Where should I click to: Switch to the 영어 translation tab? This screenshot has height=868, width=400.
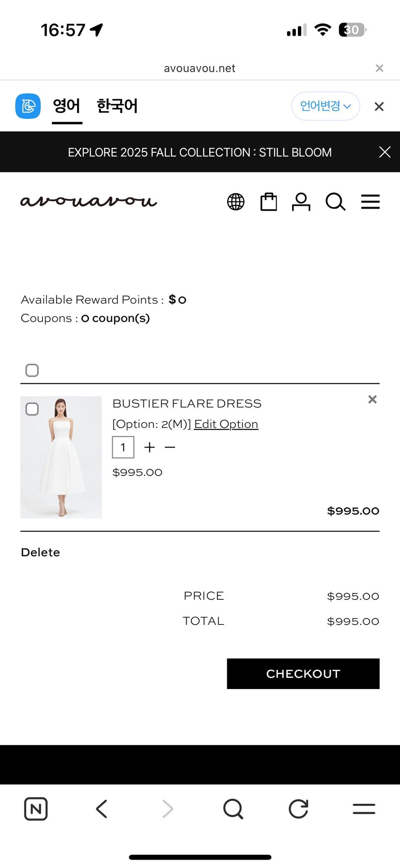pos(67,106)
